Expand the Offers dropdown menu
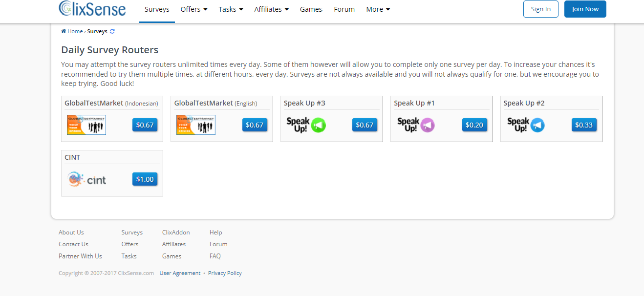This screenshot has height=296, width=644. 194,9
